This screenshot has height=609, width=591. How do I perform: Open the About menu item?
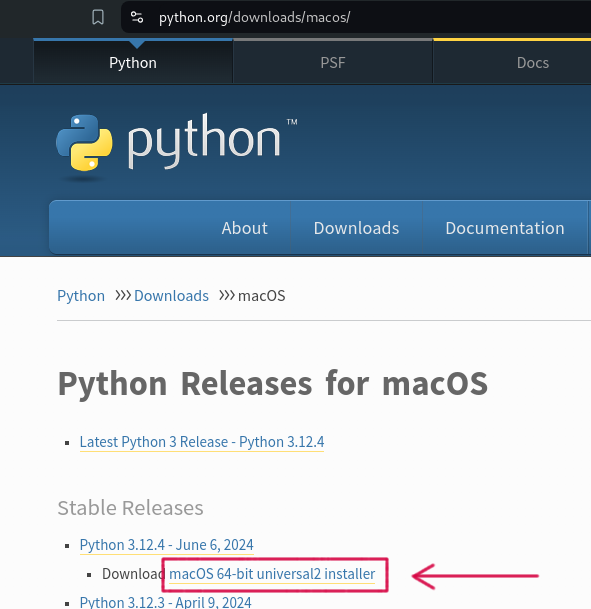pyautogui.click(x=245, y=228)
